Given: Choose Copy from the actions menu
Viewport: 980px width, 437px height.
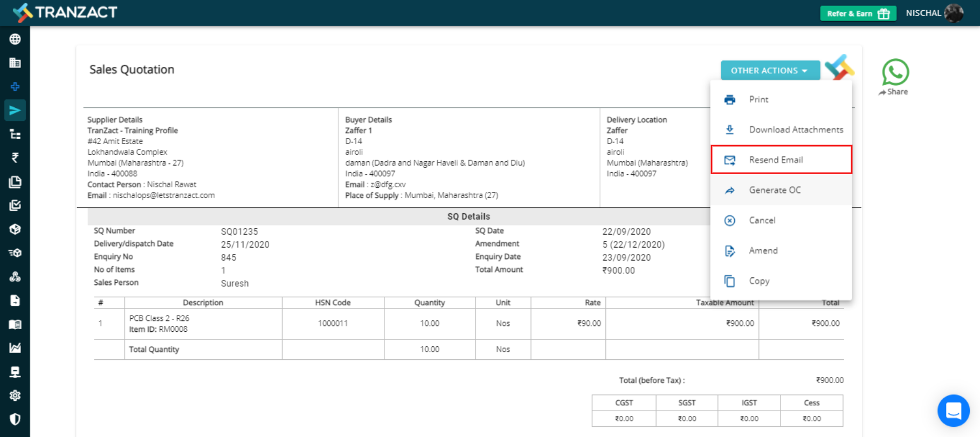Looking at the screenshot, I should [x=781, y=281].
